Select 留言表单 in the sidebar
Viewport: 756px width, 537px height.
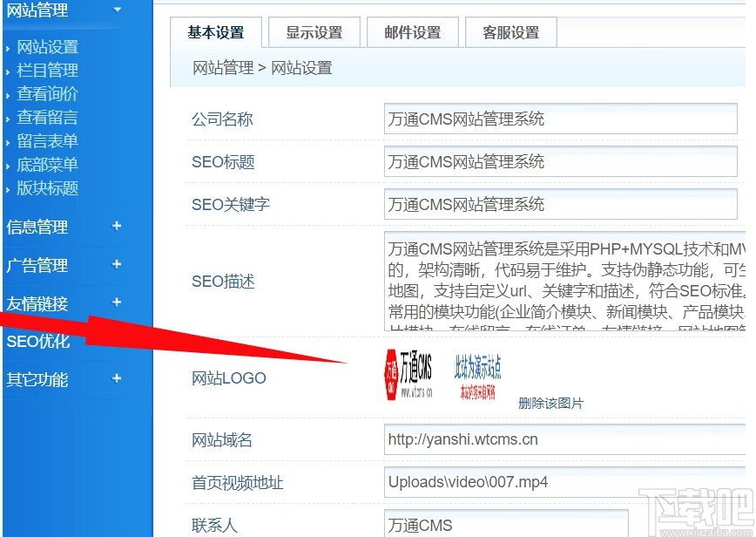pyautogui.click(x=47, y=141)
